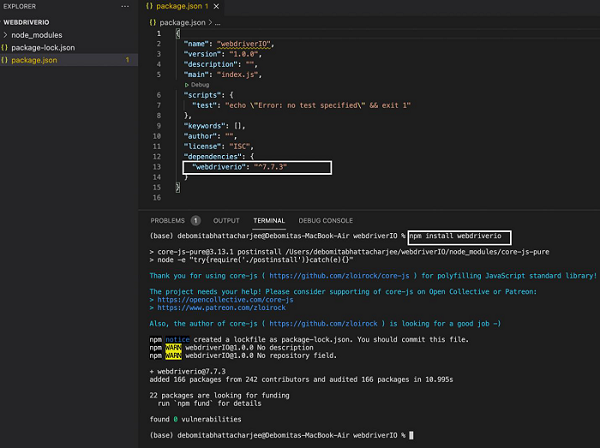600x448 pixels.
Task: Select package.json in the file tree
Action: pos(33,60)
